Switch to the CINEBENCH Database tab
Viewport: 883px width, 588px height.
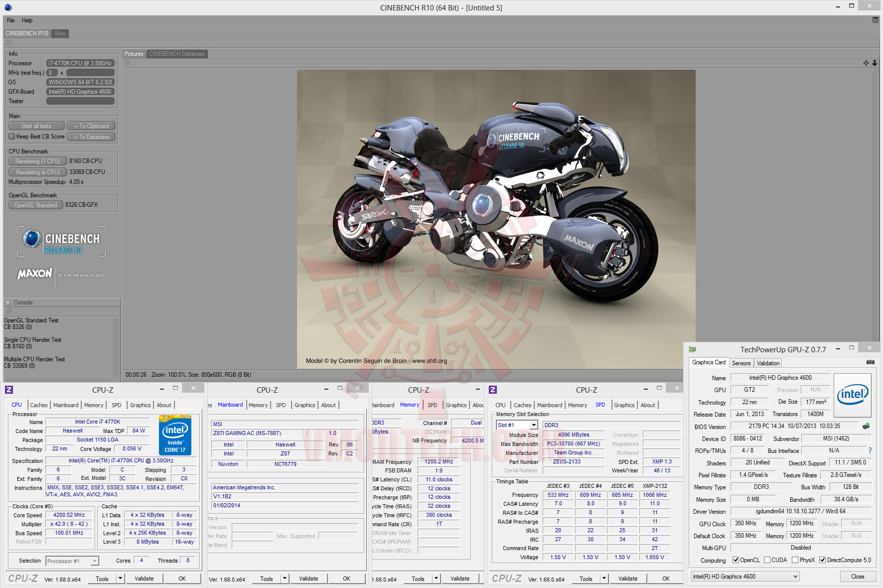[177, 54]
